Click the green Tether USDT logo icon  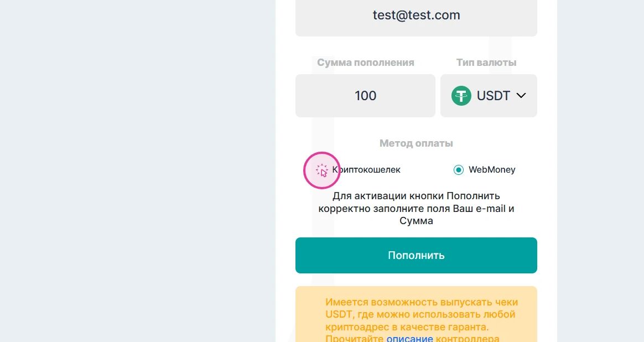click(x=461, y=96)
